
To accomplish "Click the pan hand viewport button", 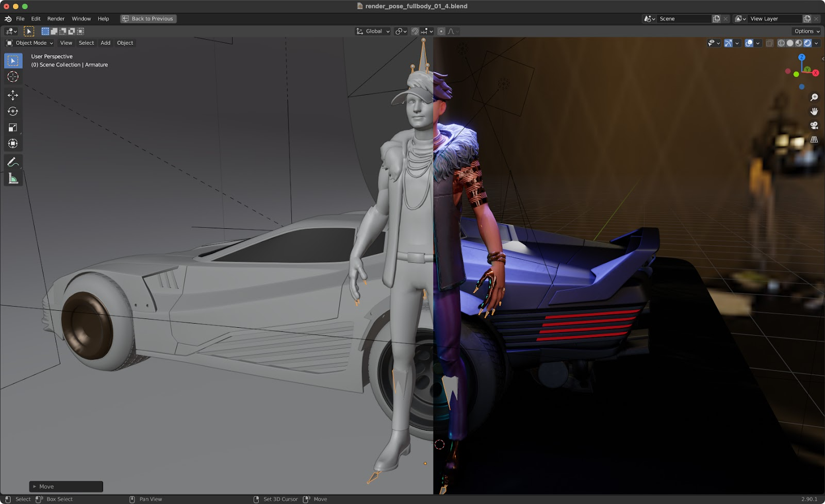I will [x=814, y=111].
